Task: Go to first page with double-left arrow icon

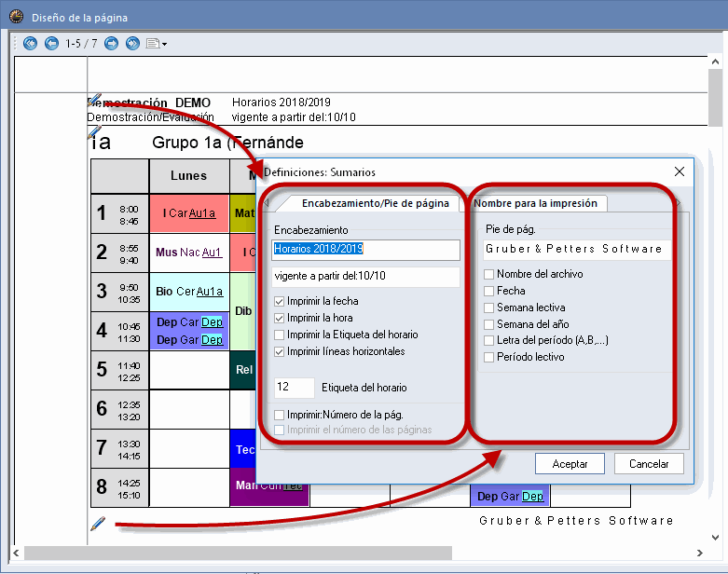Action: [x=30, y=44]
